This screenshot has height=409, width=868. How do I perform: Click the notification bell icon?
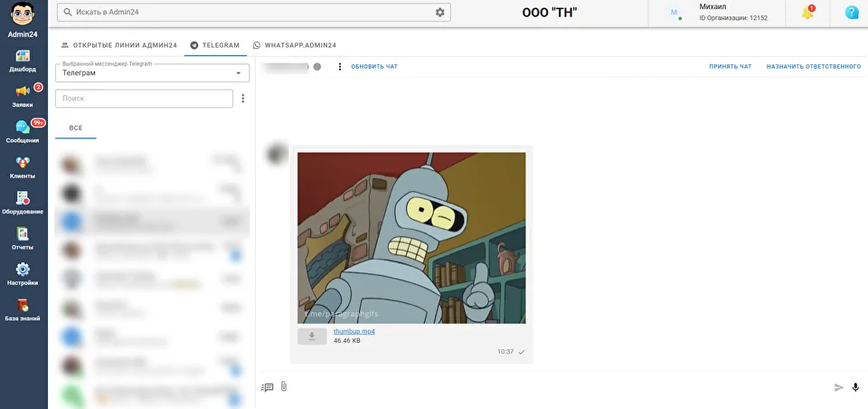(x=807, y=13)
